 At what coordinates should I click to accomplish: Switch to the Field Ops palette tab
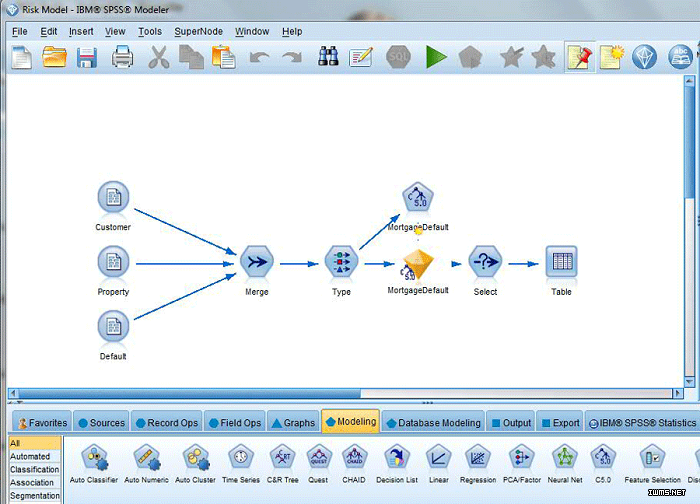pos(235,422)
